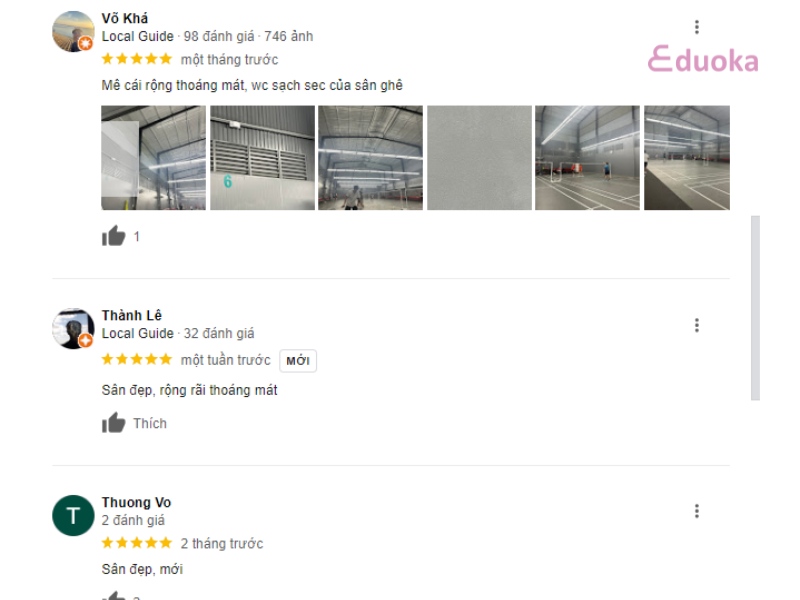Open first review photo thumbnail
This screenshot has width=800, height=600.
(153, 158)
